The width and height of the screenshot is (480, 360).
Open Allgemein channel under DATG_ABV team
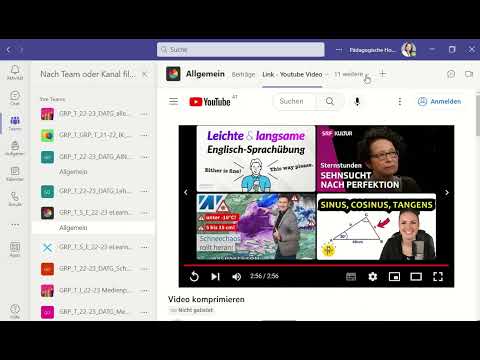[x=73, y=172]
